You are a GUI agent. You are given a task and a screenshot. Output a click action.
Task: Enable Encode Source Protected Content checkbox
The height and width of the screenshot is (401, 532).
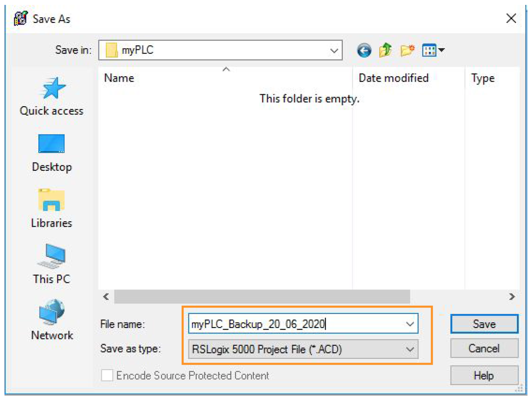[x=107, y=375]
